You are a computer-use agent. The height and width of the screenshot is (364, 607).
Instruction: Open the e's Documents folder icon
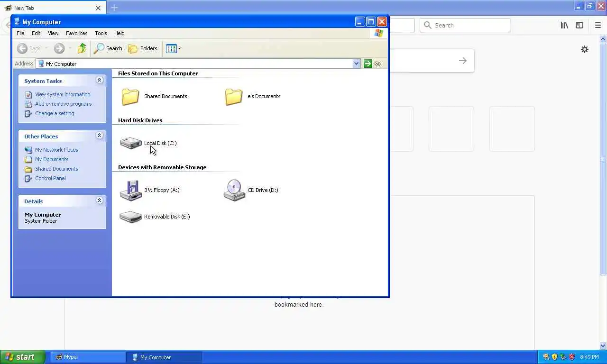click(234, 96)
